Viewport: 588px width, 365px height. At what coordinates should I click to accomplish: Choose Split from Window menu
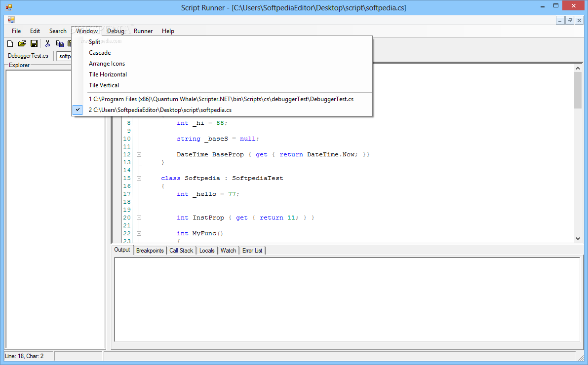222,42
